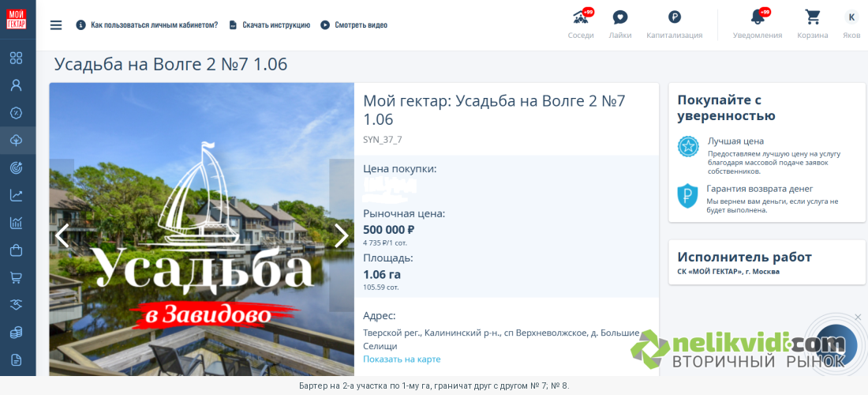Click Скачать инструкцию link

click(x=276, y=25)
